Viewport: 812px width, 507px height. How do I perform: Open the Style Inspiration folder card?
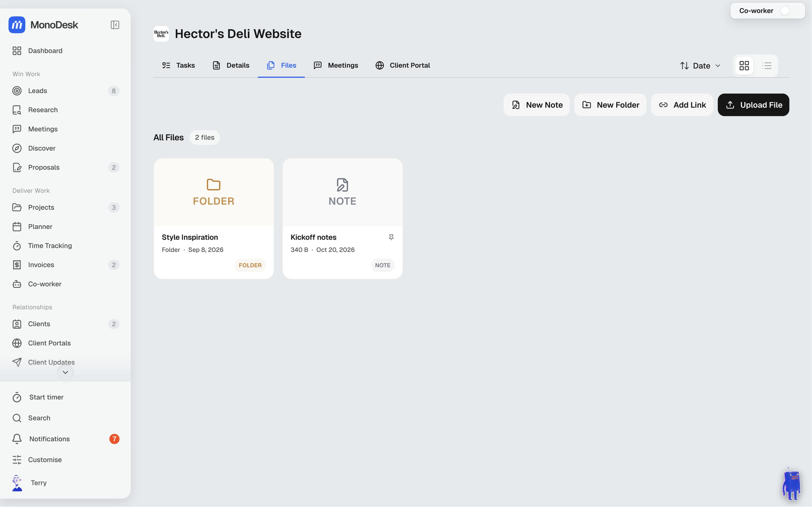(x=214, y=219)
